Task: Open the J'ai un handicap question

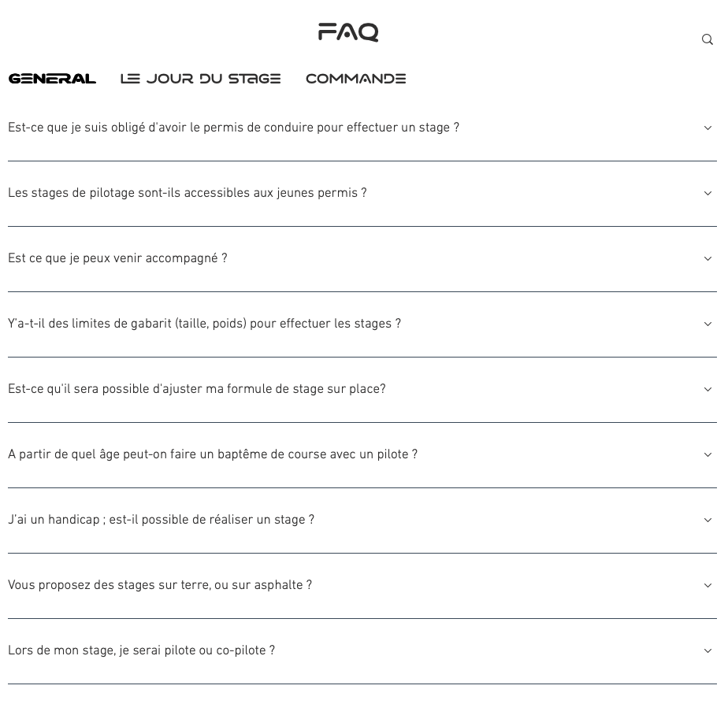Action: click(x=161, y=521)
